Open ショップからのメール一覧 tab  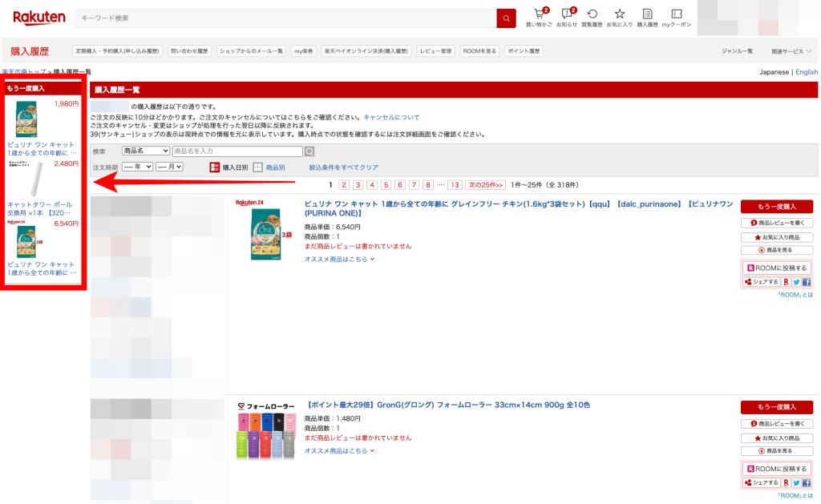pyautogui.click(x=251, y=51)
